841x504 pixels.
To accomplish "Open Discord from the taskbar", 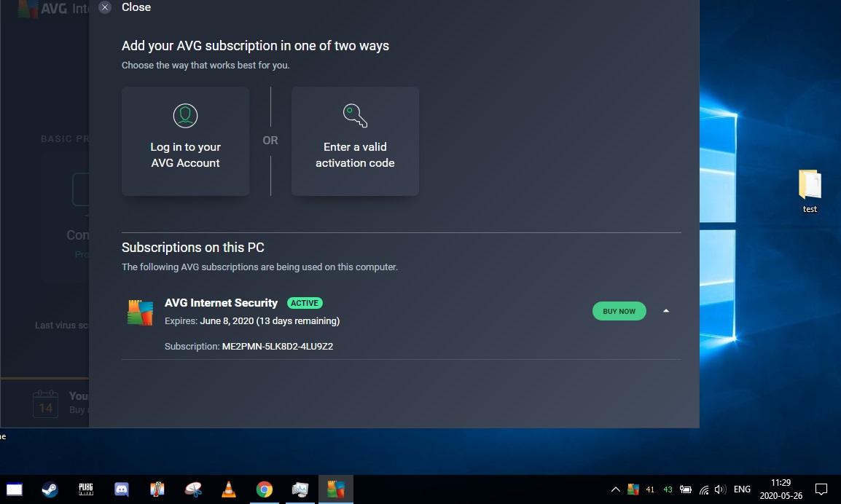I will (x=122, y=489).
